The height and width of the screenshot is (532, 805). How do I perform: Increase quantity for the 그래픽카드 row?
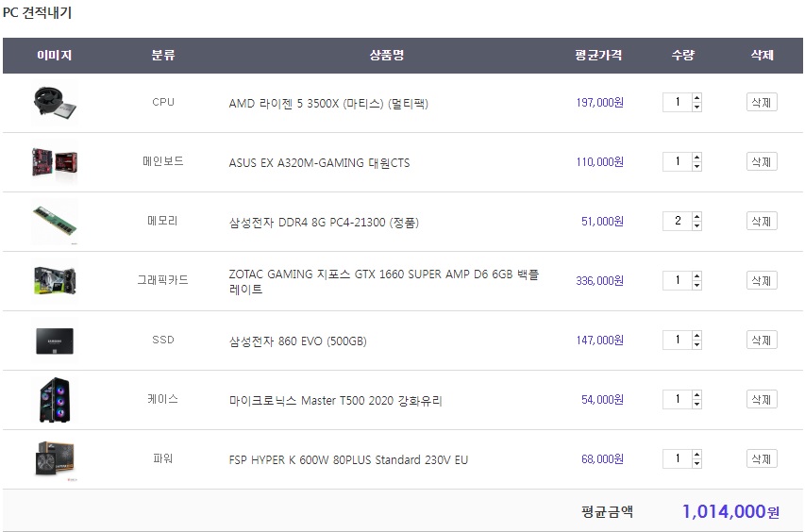[x=696, y=276]
